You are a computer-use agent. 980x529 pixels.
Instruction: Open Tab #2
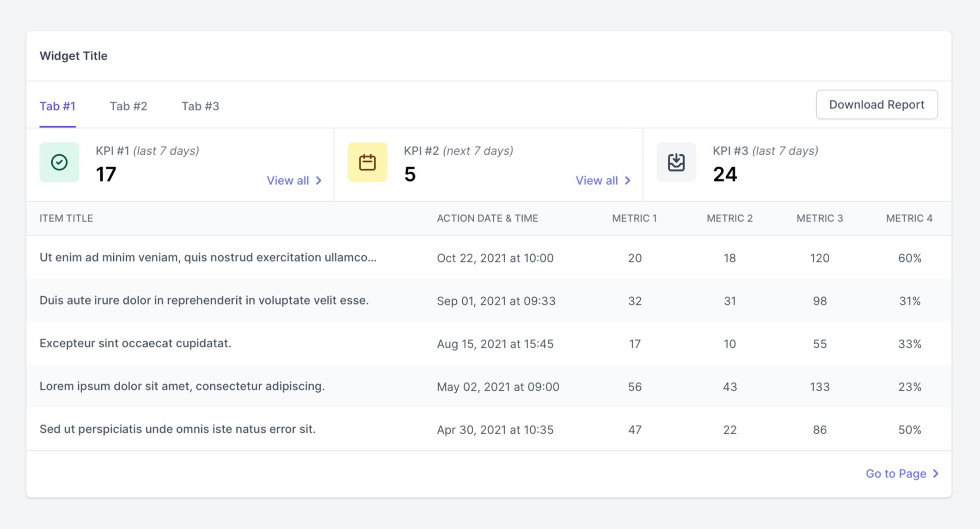pos(128,106)
